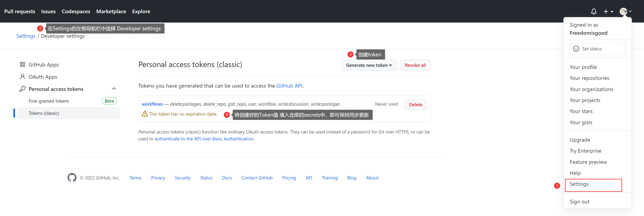
Task: Click the OAuth Apps person icon
Action: pyautogui.click(x=23, y=76)
